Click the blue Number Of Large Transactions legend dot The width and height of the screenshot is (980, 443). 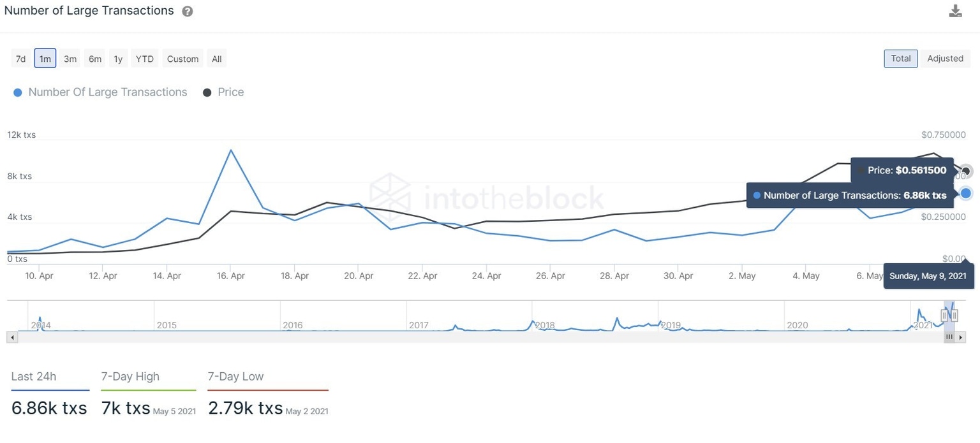(x=18, y=92)
